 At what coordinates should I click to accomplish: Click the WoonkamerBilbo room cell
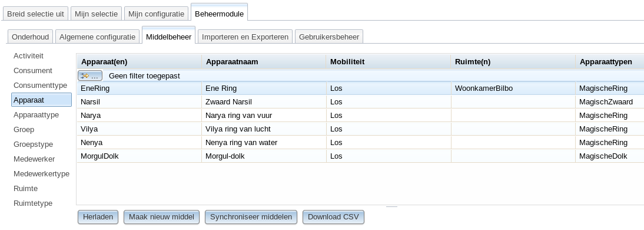(x=513, y=88)
